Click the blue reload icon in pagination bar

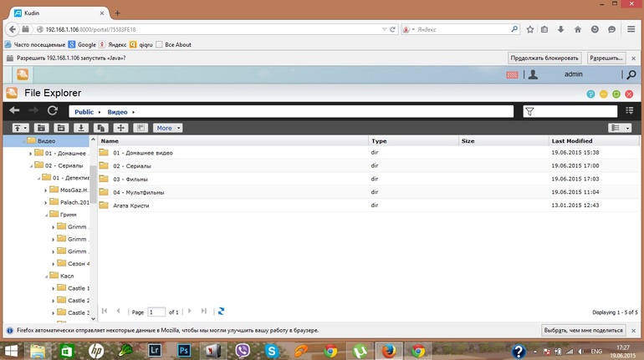coord(221,311)
